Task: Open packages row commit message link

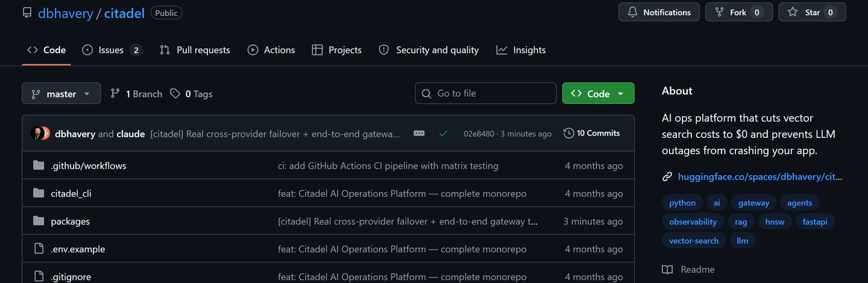Action: 408,221
